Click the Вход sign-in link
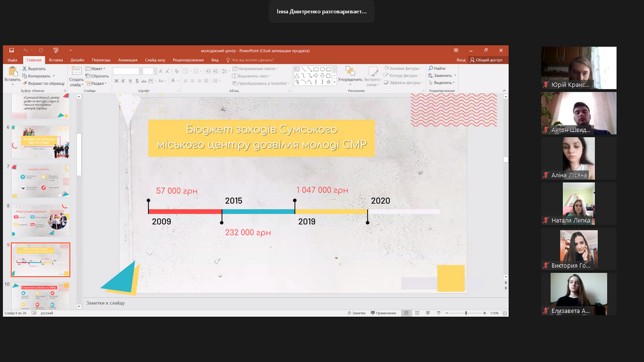644x362 pixels. coord(460,60)
